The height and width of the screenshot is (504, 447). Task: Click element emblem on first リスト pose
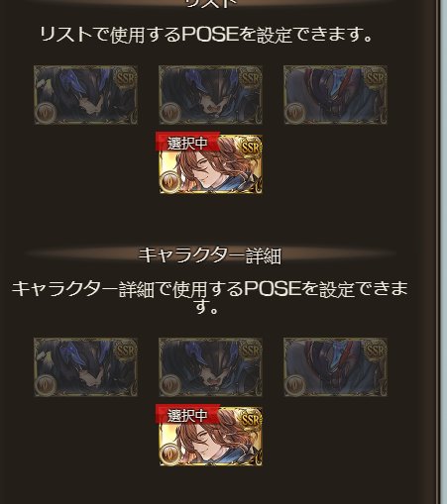46,113
